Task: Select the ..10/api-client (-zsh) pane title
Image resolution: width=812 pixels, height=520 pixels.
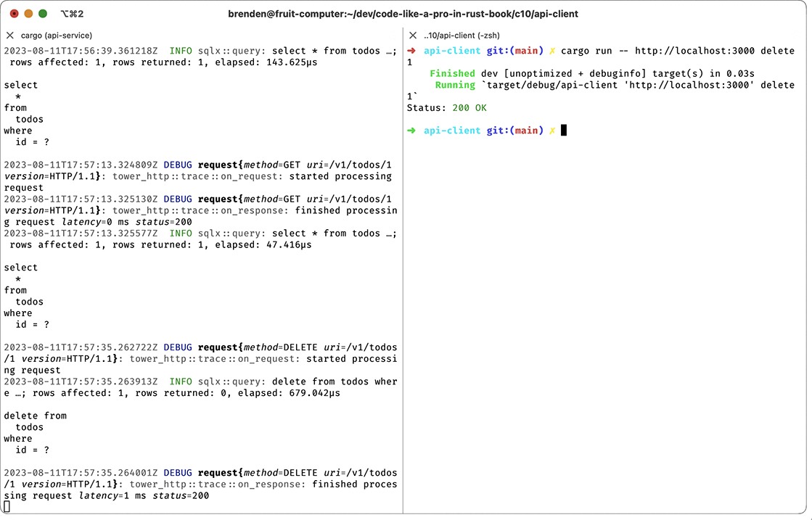Action: [462, 36]
